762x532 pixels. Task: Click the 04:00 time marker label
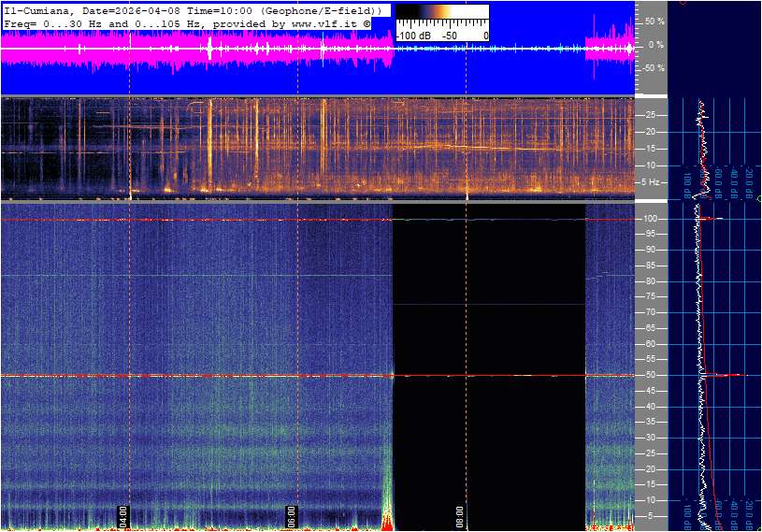pyautogui.click(x=122, y=517)
